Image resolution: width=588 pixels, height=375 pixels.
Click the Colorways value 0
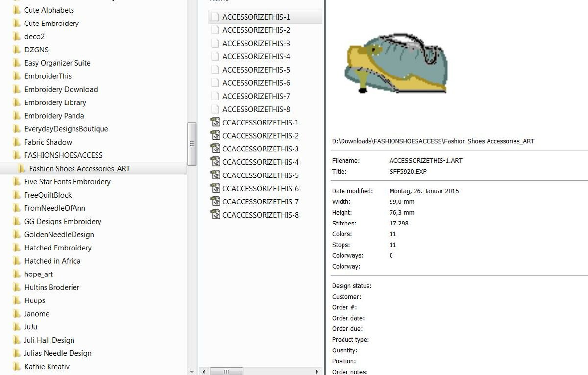[x=391, y=256]
